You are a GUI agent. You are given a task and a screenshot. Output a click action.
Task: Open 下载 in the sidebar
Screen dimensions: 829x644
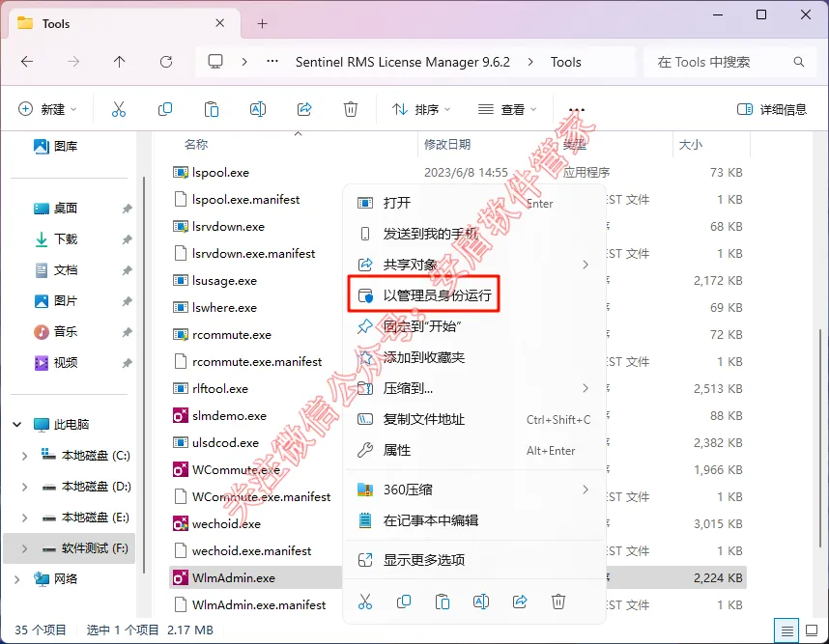56,239
